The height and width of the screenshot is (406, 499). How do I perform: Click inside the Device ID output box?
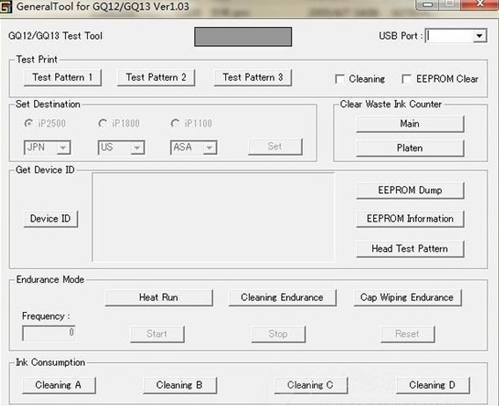click(213, 217)
